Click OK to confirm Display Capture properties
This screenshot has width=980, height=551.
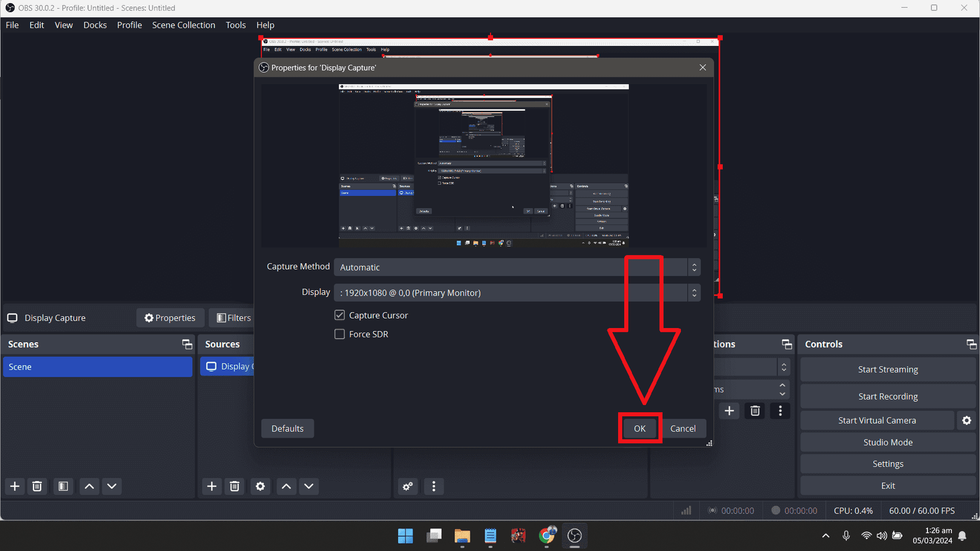coord(639,429)
